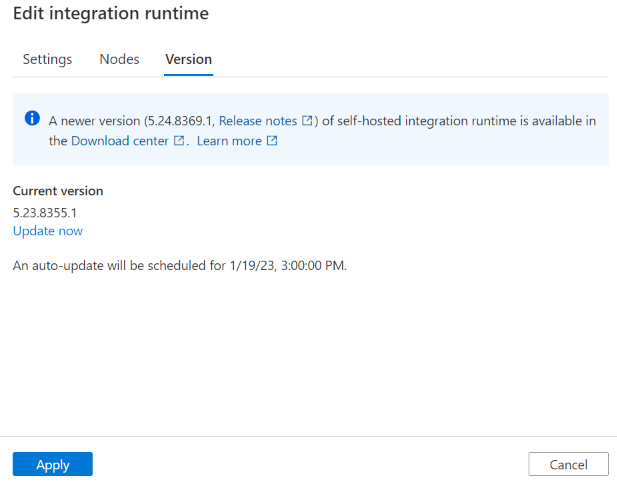
Task: Open the Release notes link
Action: point(258,121)
